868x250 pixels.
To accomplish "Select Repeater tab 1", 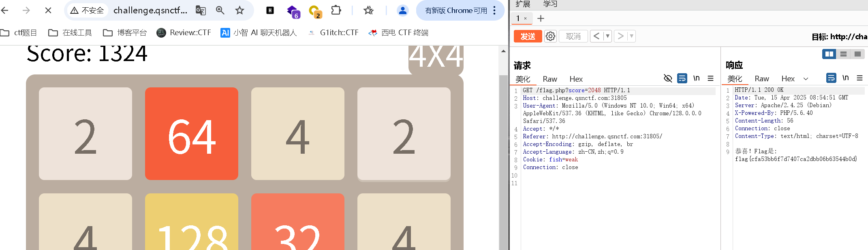I will pyautogui.click(x=518, y=18).
